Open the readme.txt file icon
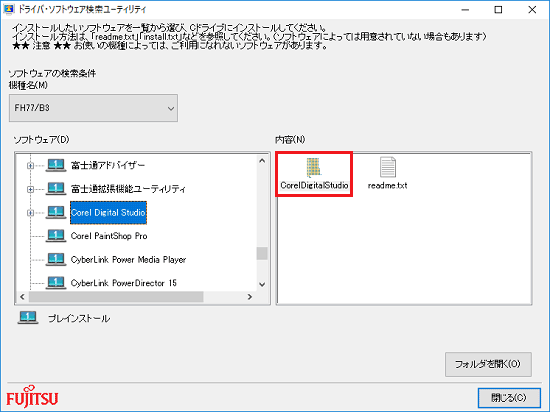Image resolution: width=550 pixels, height=412 pixels. click(388, 167)
